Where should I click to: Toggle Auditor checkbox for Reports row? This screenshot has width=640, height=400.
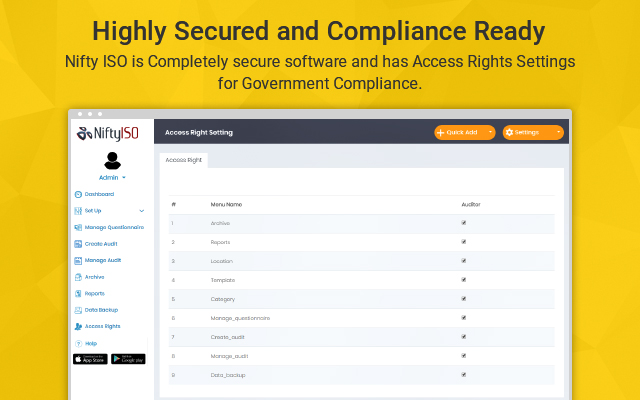click(464, 242)
